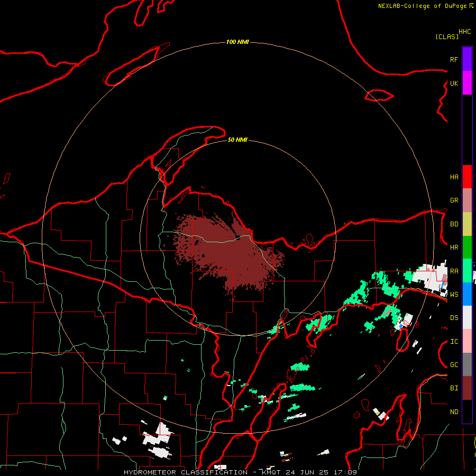Select the pinkish GR legend swatch

pyautogui.click(x=467, y=200)
